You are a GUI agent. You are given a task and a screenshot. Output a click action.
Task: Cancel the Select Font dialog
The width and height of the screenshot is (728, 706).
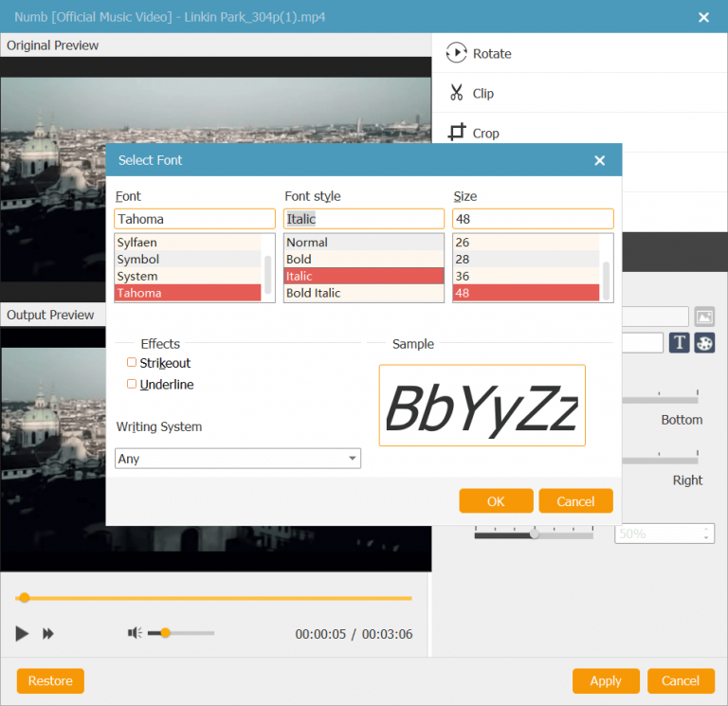(x=575, y=501)
